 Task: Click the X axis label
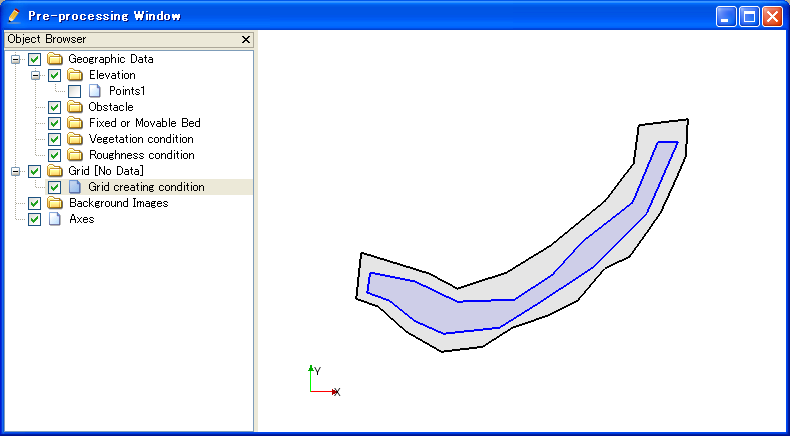[x=338, y=392]
